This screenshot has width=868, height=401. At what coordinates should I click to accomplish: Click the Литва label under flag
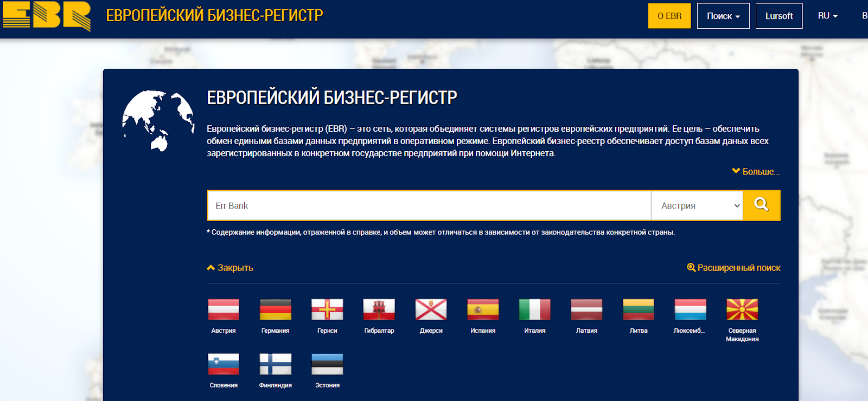coord(639,331)
